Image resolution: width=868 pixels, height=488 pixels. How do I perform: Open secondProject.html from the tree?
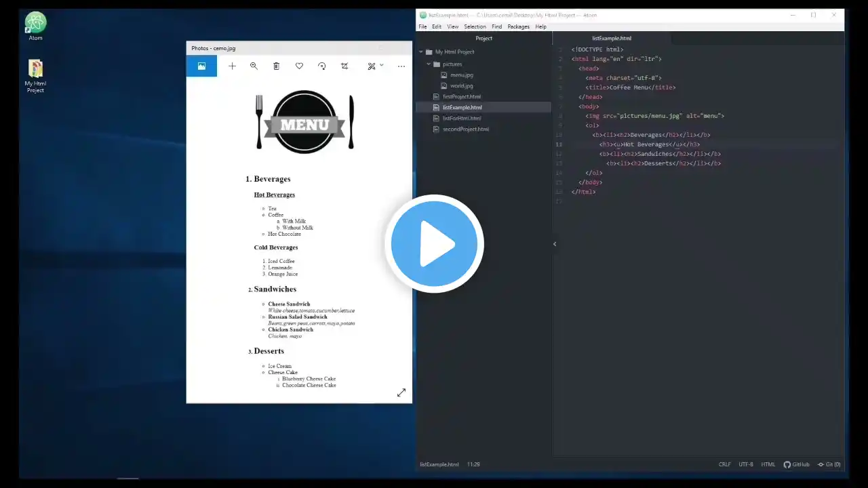[466, 129]
